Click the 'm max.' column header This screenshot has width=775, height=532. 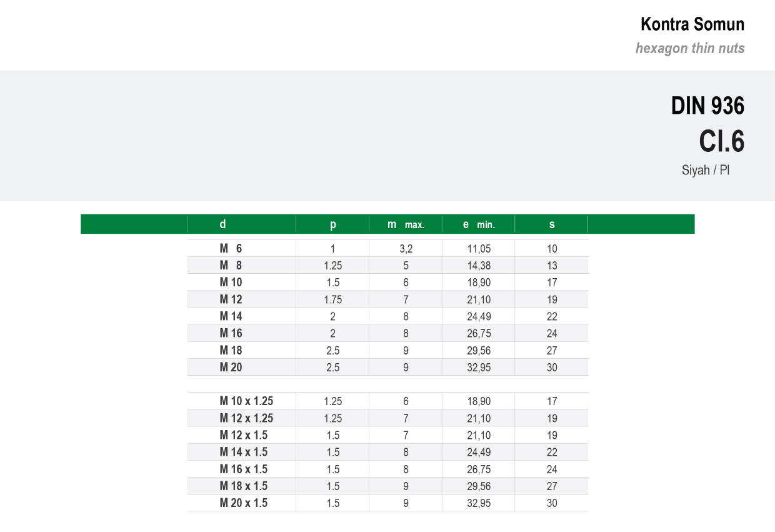[406, 224]
